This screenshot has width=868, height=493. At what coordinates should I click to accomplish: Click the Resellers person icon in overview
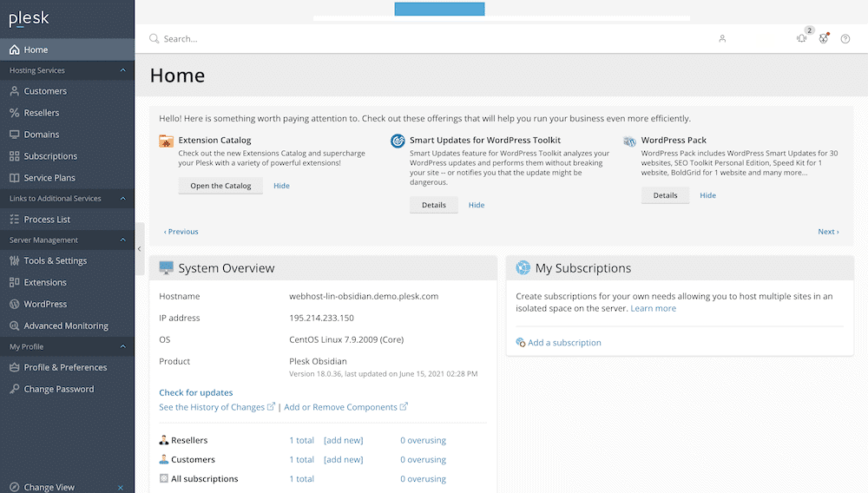164,440
